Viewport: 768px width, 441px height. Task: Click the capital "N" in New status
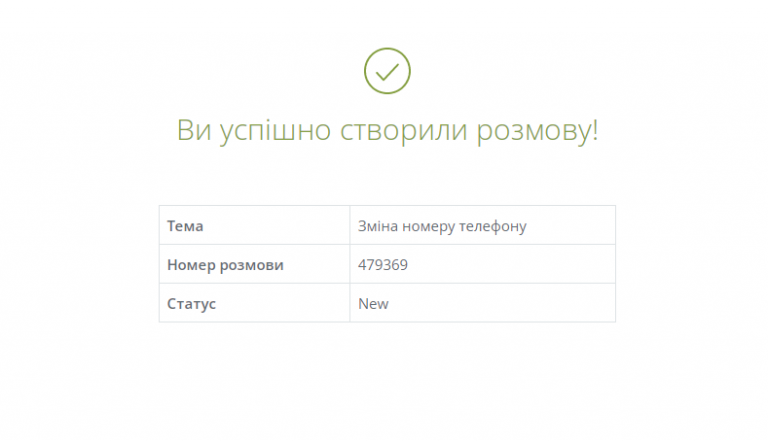[x=363, y=304]
